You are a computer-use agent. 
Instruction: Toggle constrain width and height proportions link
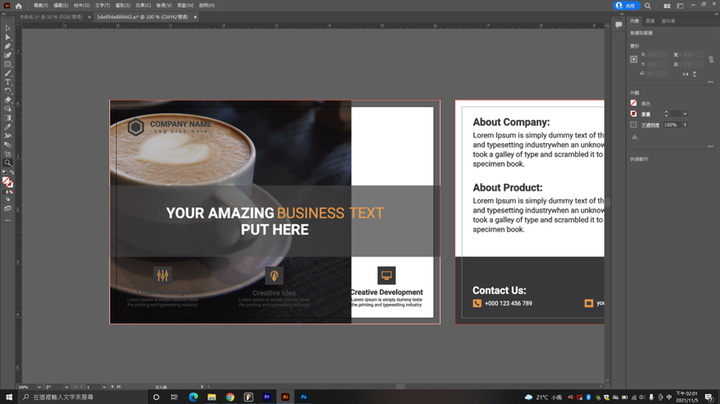coord(711,59)
